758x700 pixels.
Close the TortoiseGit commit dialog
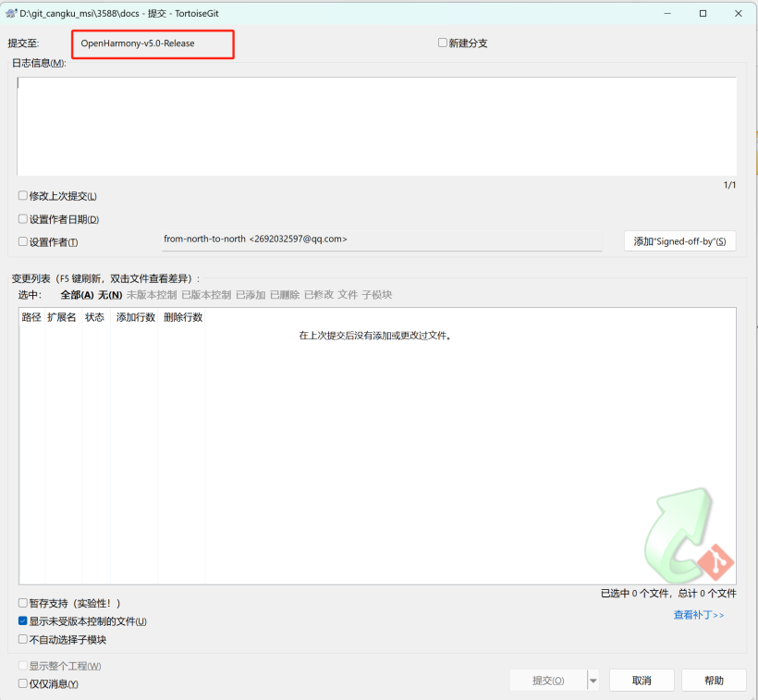point(738,14)
